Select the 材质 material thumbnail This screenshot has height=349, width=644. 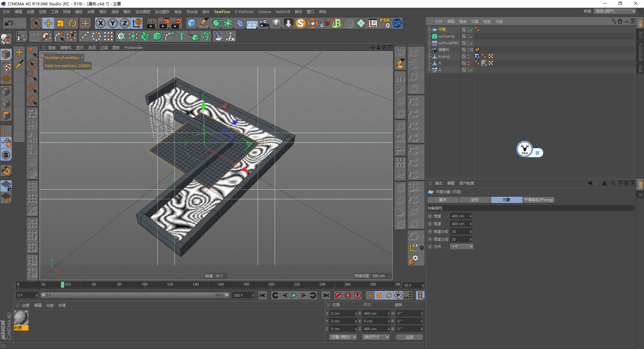[21, 320]
